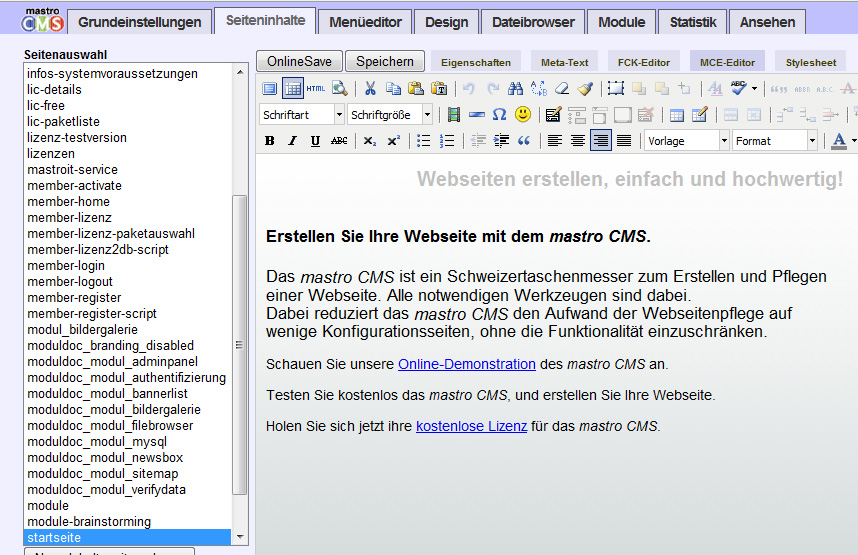Click the text color A swatch
858x555 pixels.
click(x=839, y=141)
